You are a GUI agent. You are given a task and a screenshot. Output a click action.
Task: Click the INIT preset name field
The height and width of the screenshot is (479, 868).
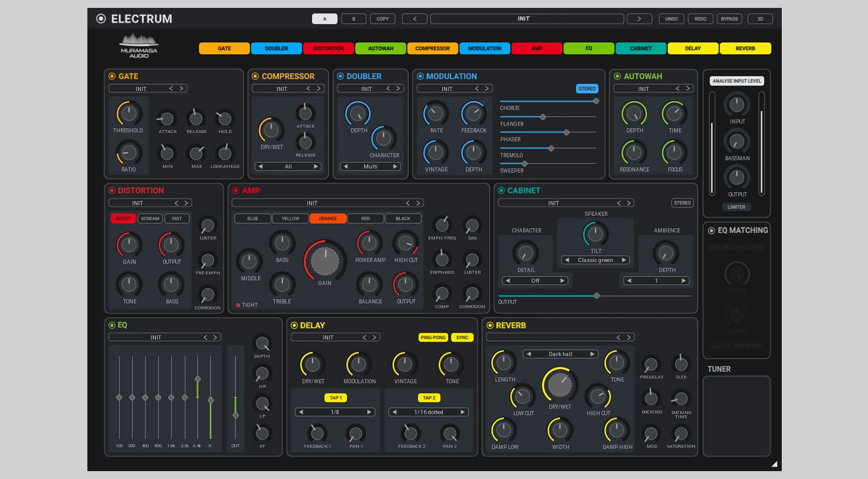pos(524,19)
